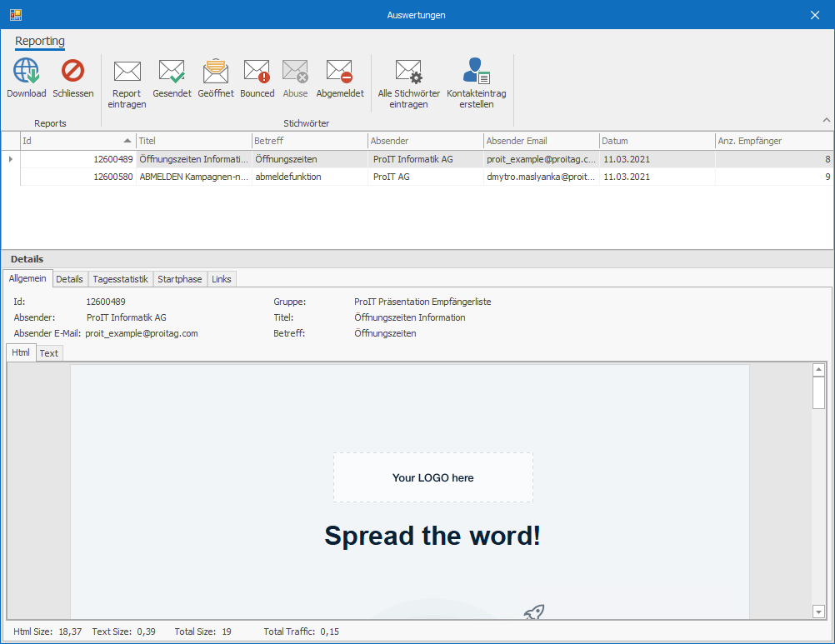Click the application icon in title bar
This screenshot has width=835, height=644.
(16, 15)
